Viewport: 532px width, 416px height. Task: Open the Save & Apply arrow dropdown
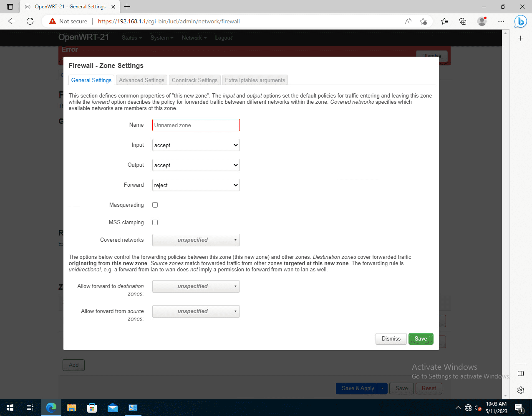383,388
